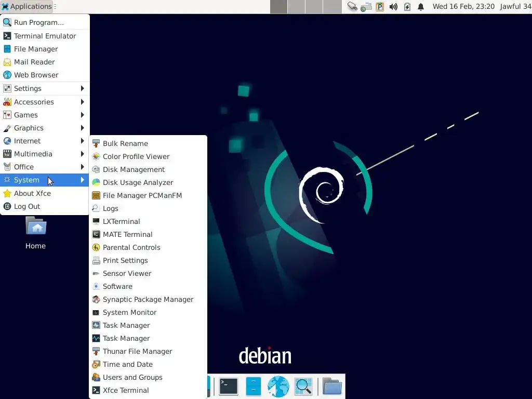Image resolution: width=532 pixels, height=399 pixels.
Task: Expand the Settings submenu arrow
Action: 83,88
